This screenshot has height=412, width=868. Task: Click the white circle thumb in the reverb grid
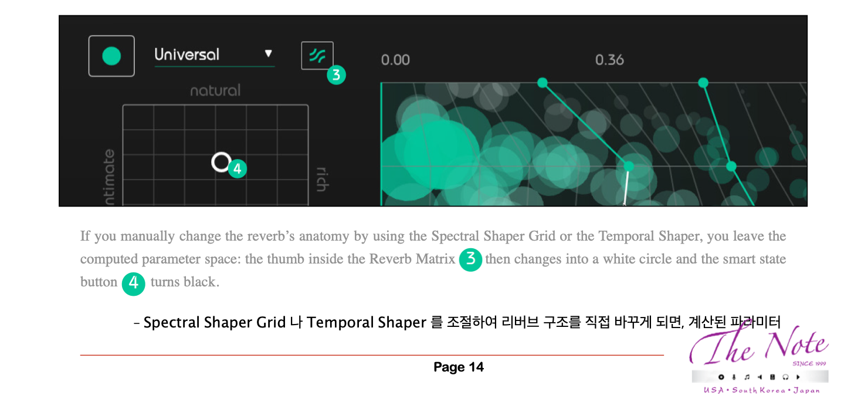(x=221, y=162)
